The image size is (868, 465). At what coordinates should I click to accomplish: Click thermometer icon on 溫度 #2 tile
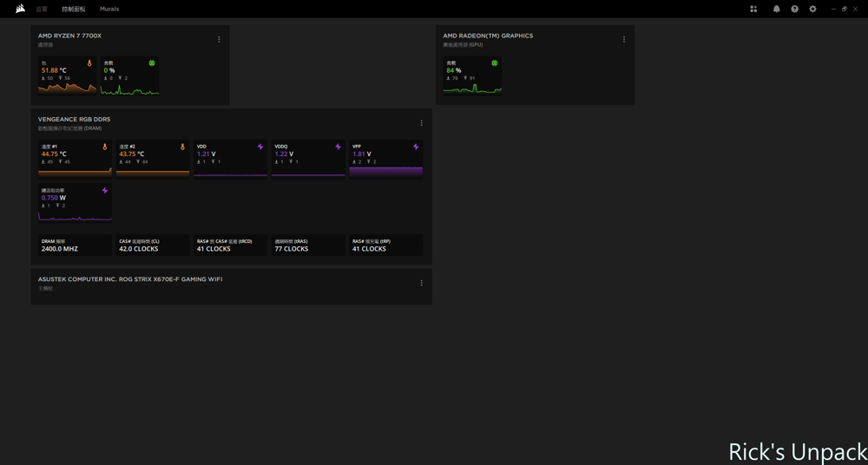coord(182,147)
